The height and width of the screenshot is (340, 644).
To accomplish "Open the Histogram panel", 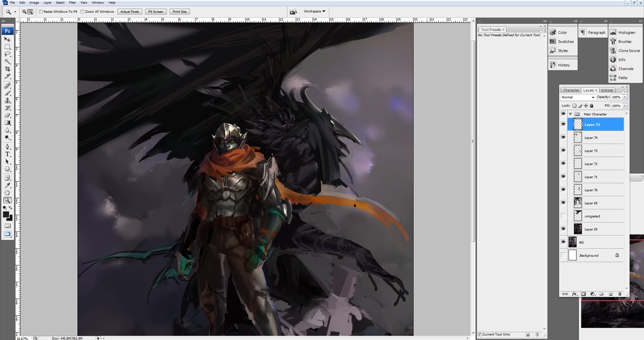I will tap(625, 32).
